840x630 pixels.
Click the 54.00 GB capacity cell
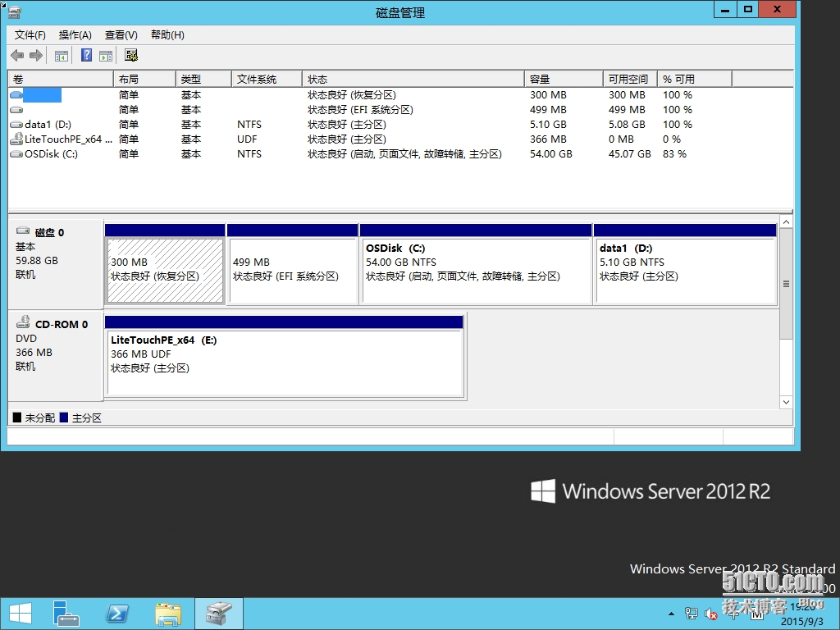click(x=550, y=153)
